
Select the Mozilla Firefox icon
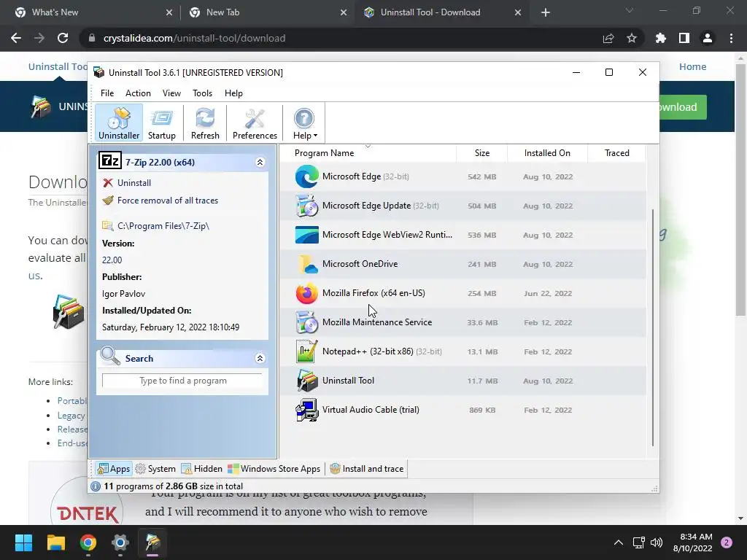pos(307,293)
